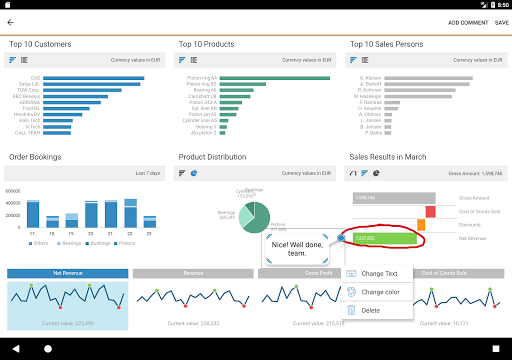
Task: Click the green Net Revenue bar
Action: [x=385, y=238]
